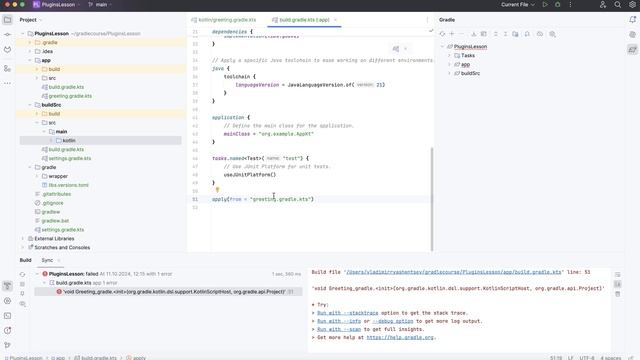Open the Project view selector dropdown
The image size is (640, 360).
(x=30, y=20)
